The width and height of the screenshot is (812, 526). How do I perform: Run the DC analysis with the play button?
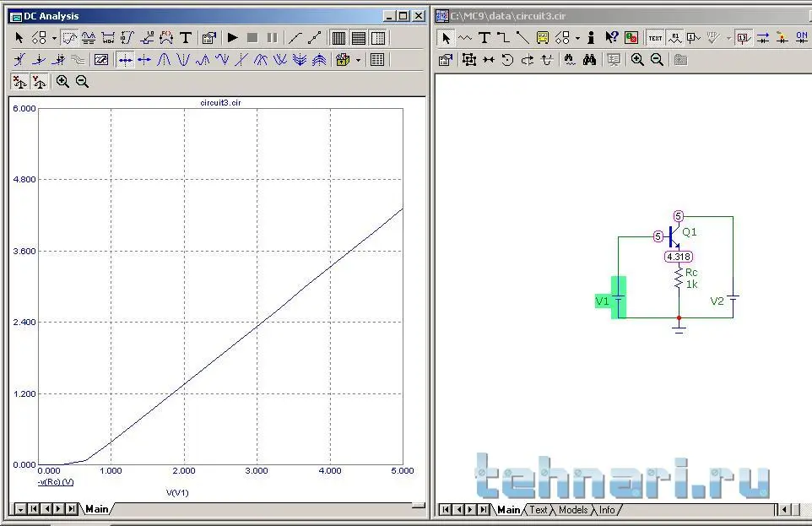point(232,38)
